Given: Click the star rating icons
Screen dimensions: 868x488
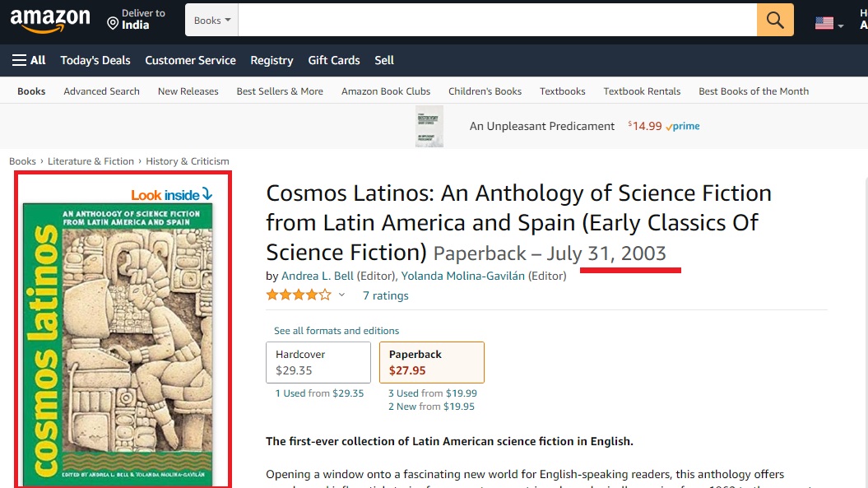Looking at the screenshot, I should point(299,295).
